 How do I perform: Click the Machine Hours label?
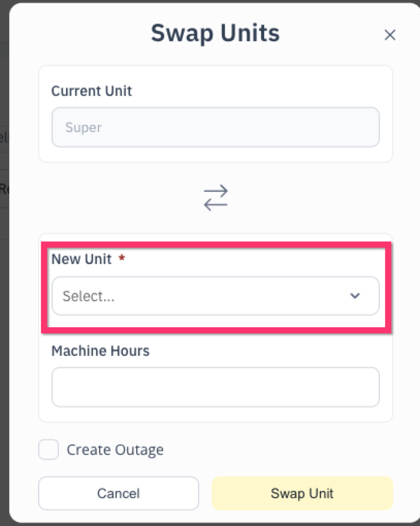[100, 351]
